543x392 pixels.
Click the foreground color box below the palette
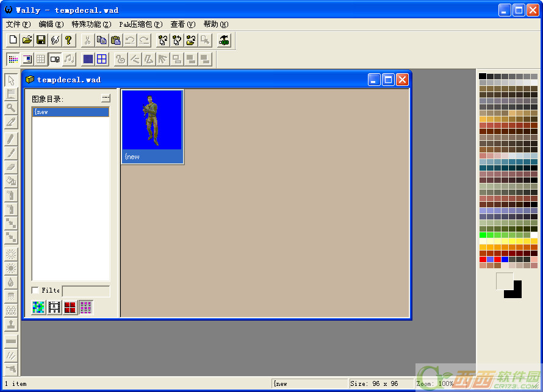(505, 281)
